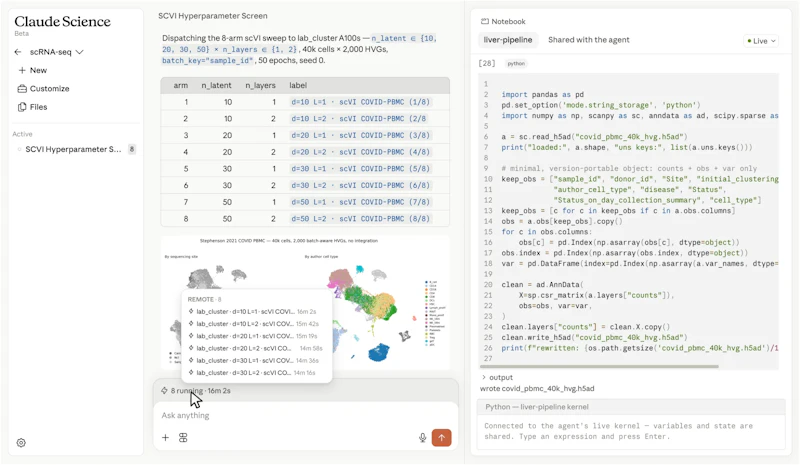Viewport: 800px width, 465px height.
Task: Click the n_latent column header
Action: (x=216, y=85)
